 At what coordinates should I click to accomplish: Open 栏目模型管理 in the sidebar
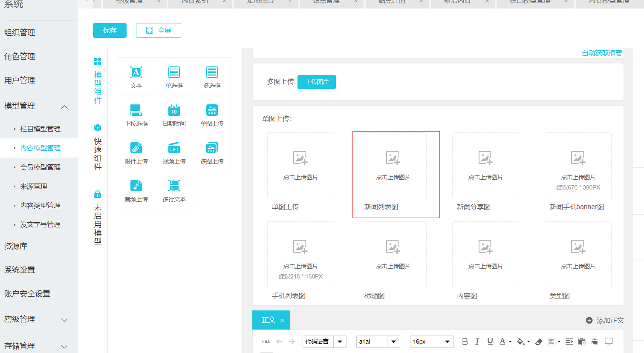click(x=40, y=129)
